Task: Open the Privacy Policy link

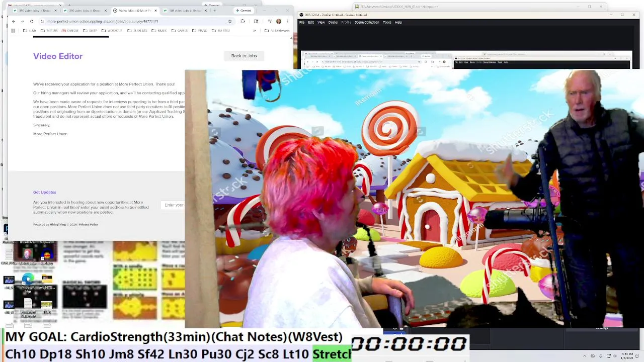Action: pos(89,225)
